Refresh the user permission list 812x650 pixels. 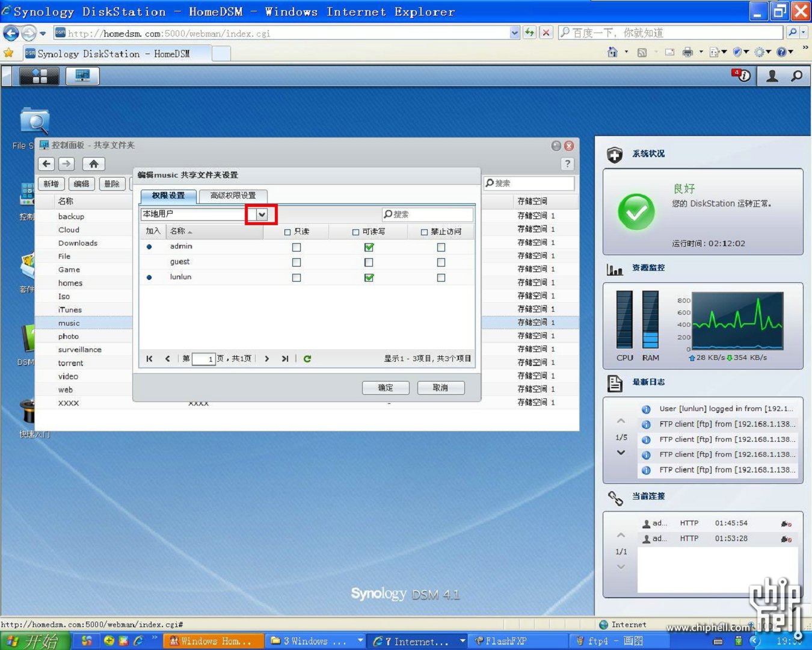pyautogui.click(x=307, y=359)
